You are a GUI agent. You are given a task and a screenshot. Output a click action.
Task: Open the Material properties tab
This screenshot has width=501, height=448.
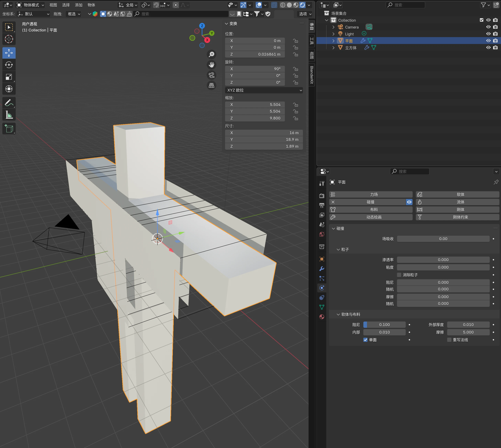(x=322, y=317)
